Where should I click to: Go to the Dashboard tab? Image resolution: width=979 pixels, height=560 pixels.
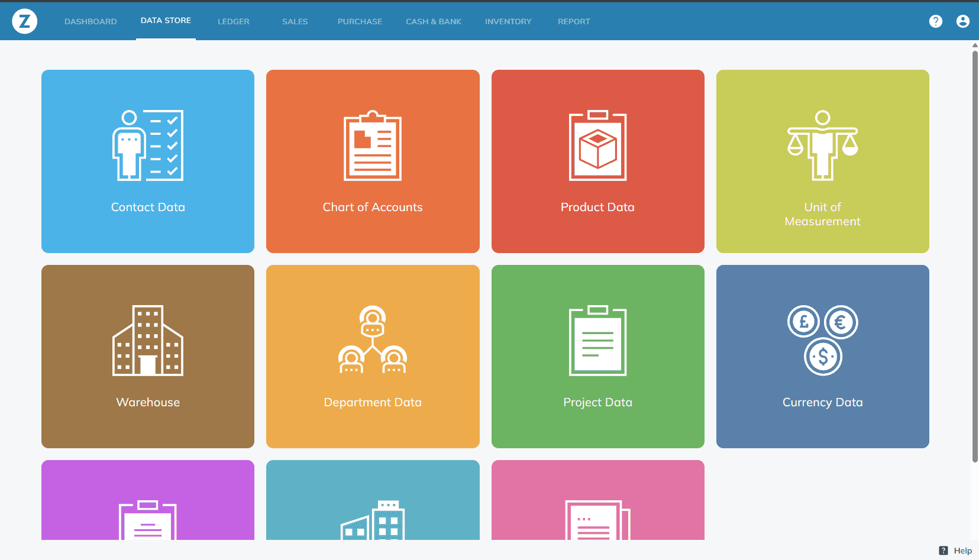click(x=91, y=21)
